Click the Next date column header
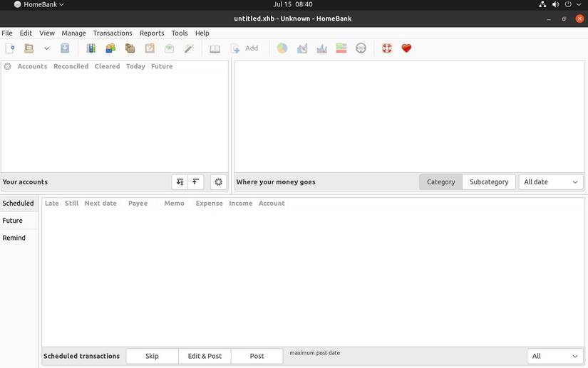Image resolution: width=588 pixels, height=368 pixels. tap(100, 204)
